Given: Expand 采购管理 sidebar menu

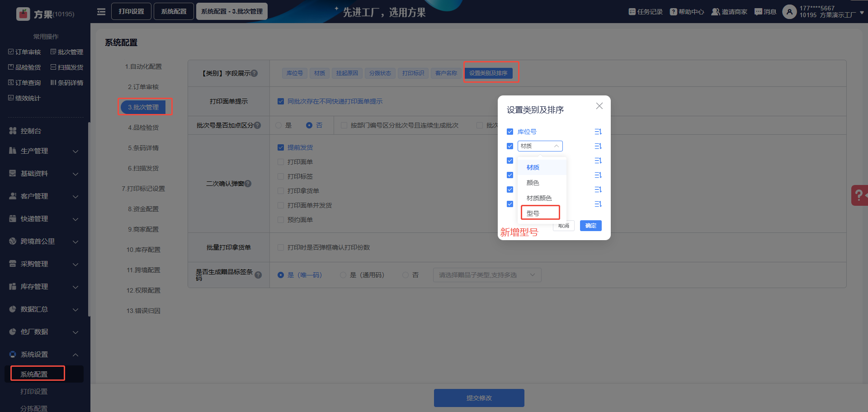Looking at the screenshot, I should point(44,264).
